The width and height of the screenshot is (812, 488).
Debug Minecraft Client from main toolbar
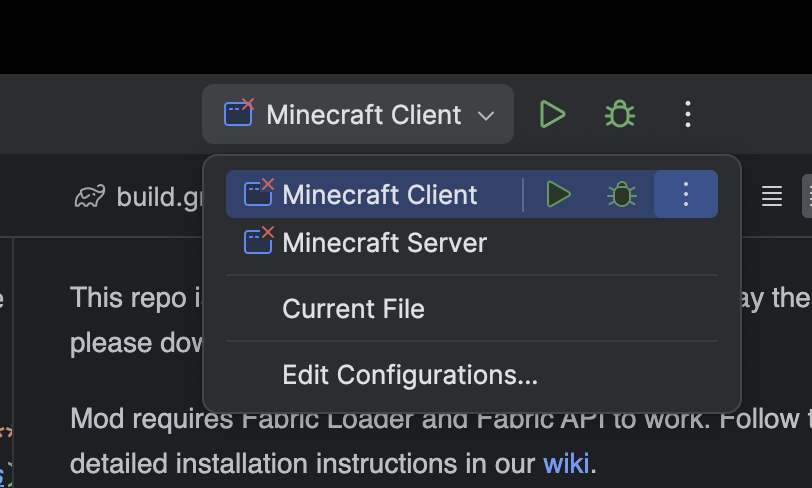point(619,114)
